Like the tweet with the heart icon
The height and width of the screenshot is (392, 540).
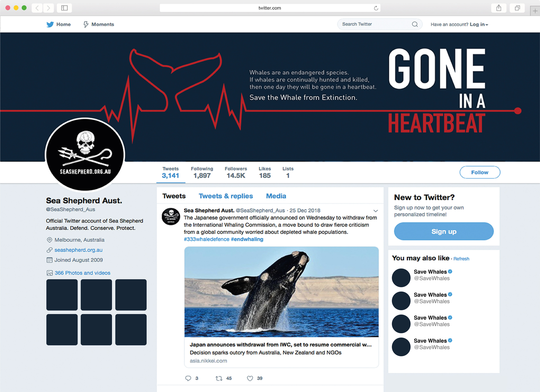click(250, 378)
